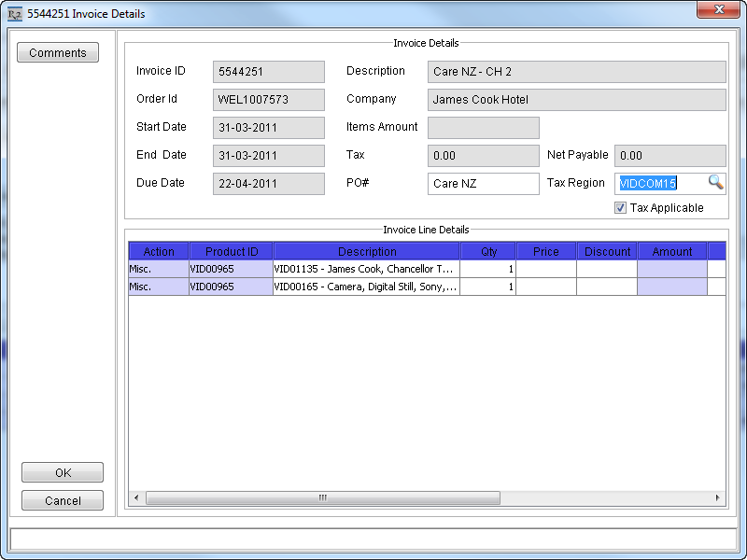
Task: Click the Action column header
Action: click(x=159, y=252)
